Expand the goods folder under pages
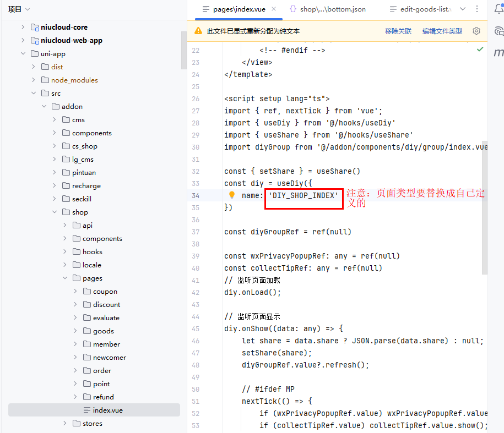The height and width of the screenshot is (433, 504). pyautogui.click(x=75, y=331)
